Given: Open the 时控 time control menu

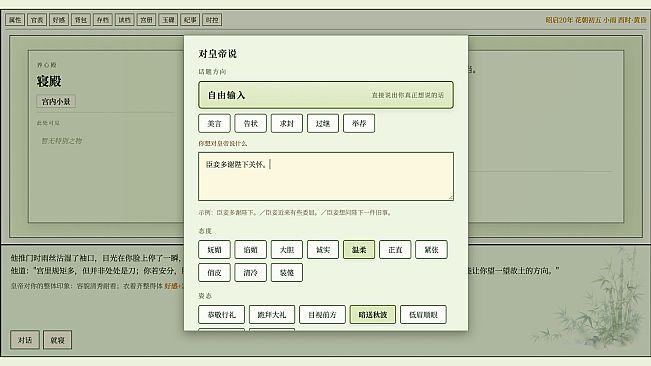Looking at the screenshot, I should (x=212, y=20).
